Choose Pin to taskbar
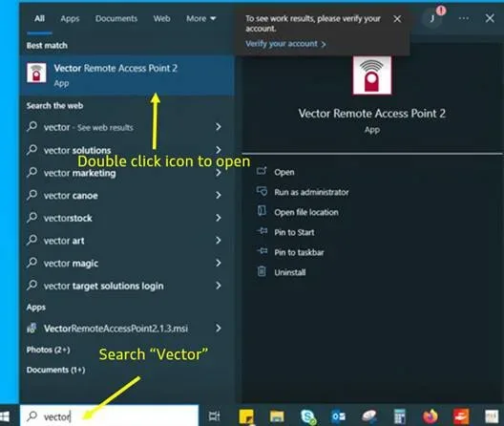This screenshot has width=504, height=426. click(299, 252)
